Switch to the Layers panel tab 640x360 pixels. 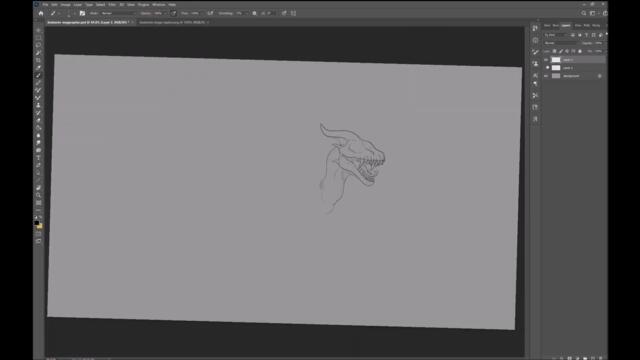coord(566,25)
